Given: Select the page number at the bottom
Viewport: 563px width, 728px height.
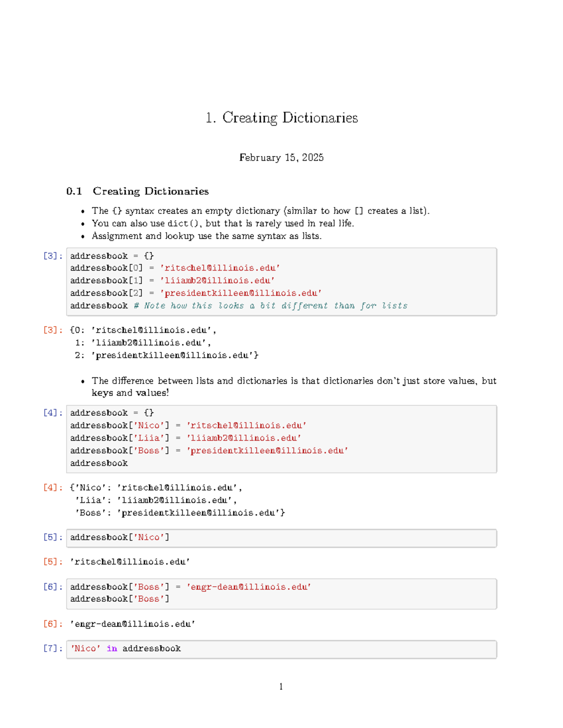Looking at the screenshot, I should [x=281, y=686].
